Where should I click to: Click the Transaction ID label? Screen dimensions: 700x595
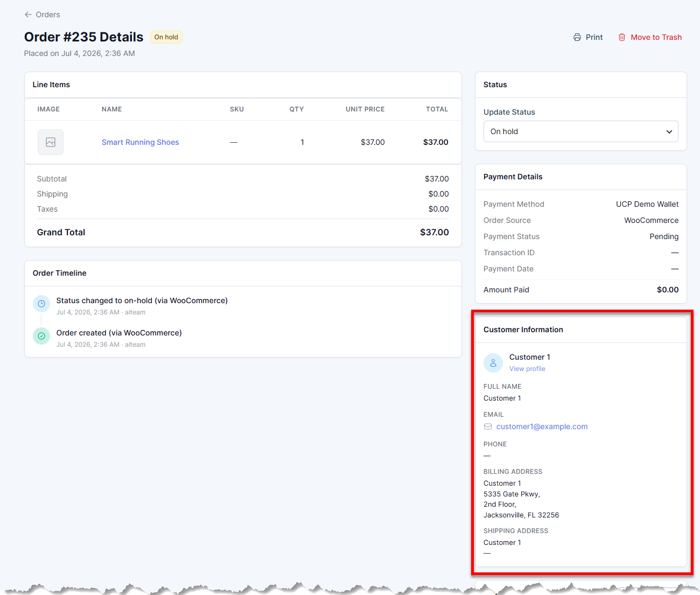click(509, 253)
